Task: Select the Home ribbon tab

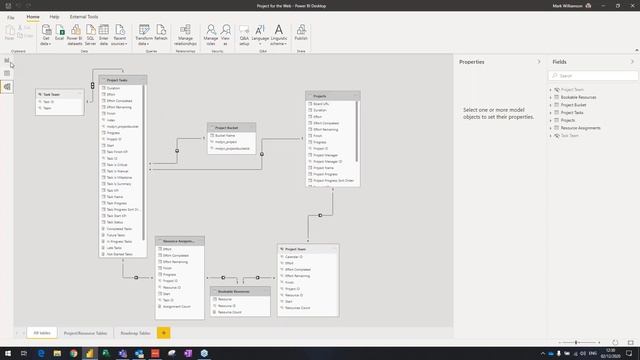Action: pyautogui.click(x=33, y=17)
